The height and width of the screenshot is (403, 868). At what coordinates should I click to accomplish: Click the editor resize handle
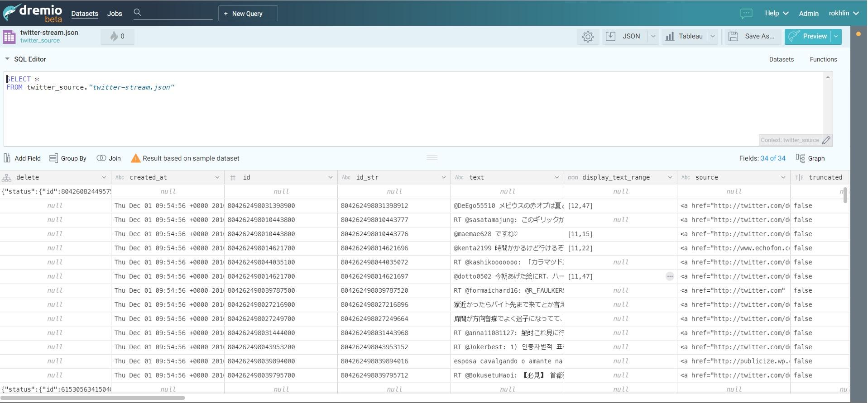(432, 157)
